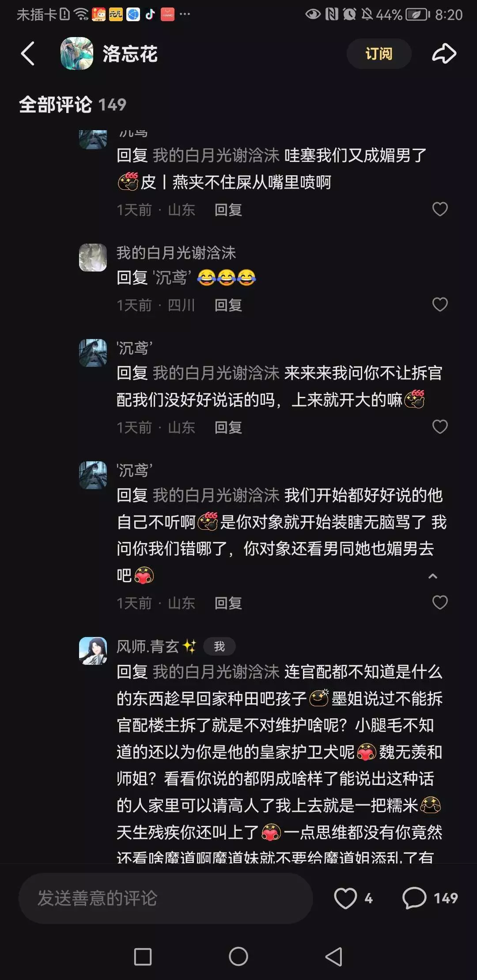
Task: Reply to the 上来就开大的嘛 comment
Action: pyautogui.click(x=228, y=427)
